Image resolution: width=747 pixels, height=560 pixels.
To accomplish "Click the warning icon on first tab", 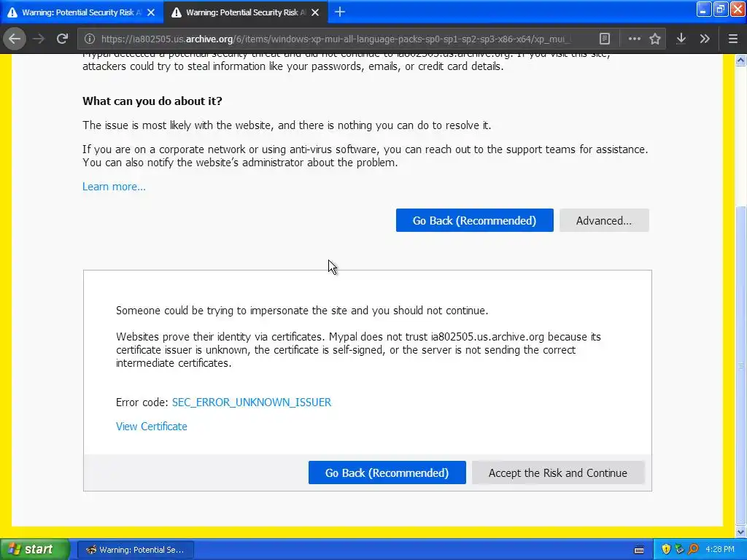I will tap(12, 12).
